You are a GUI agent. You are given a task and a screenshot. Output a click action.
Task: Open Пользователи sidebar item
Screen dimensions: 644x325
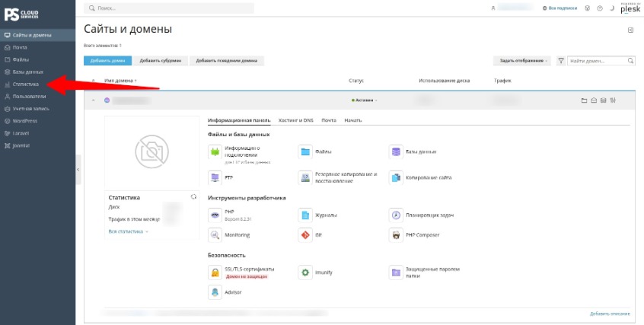click(x=37, y=97)
